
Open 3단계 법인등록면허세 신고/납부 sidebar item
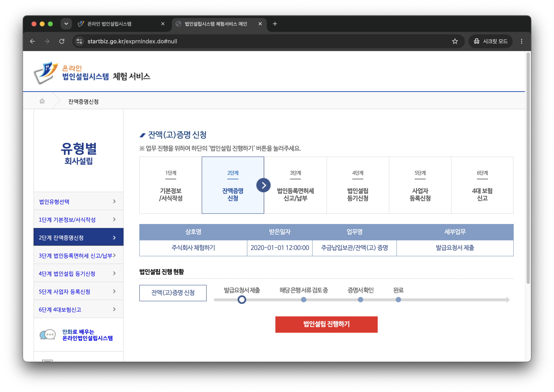pyautogui.click(x=79, y=255)
